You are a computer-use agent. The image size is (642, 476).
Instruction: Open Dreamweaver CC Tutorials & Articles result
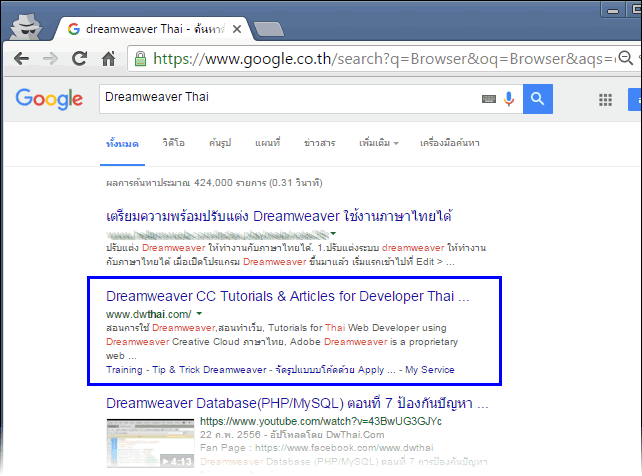tap(287, 296)
